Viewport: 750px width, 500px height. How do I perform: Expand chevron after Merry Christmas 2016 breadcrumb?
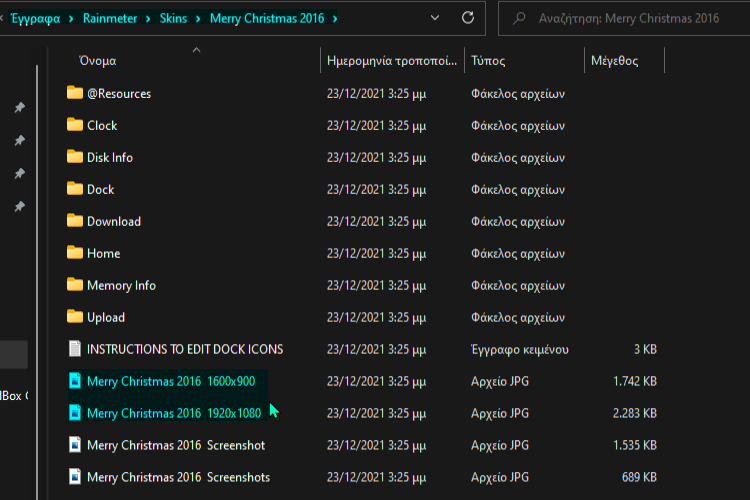[x=335, y=19]
